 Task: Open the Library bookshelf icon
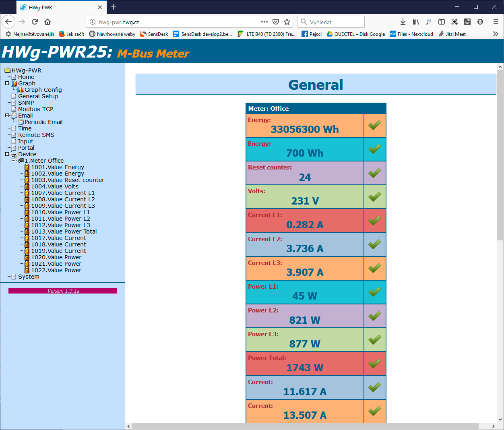416,22
